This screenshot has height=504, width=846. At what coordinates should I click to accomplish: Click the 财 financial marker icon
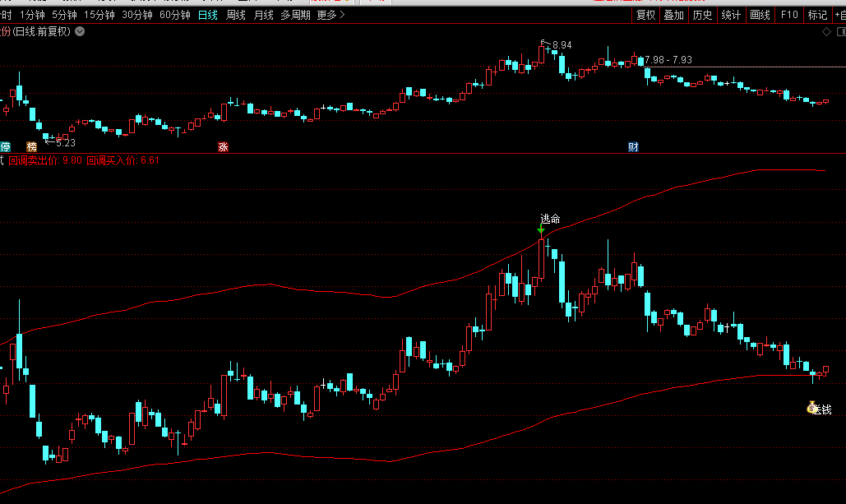coord(633,147)
